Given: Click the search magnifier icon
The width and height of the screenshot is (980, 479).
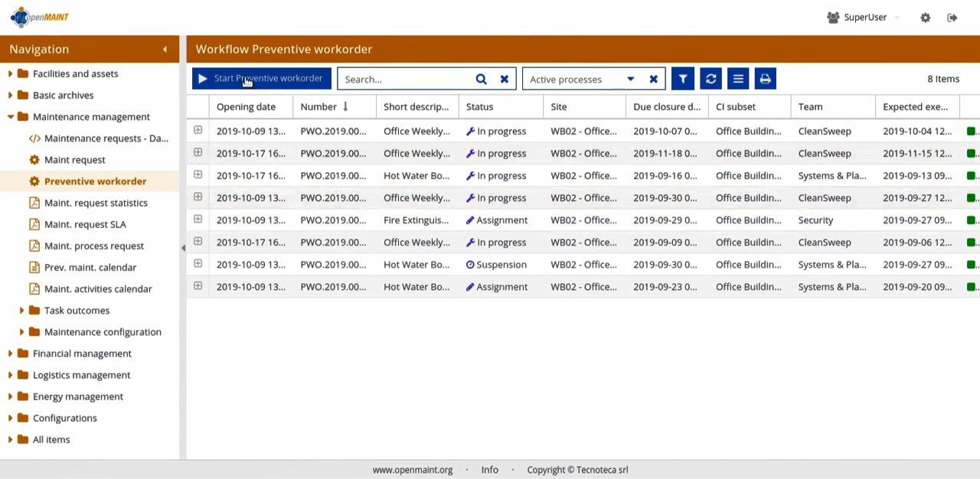Looking at the screenshot, I should coord(481,79).
